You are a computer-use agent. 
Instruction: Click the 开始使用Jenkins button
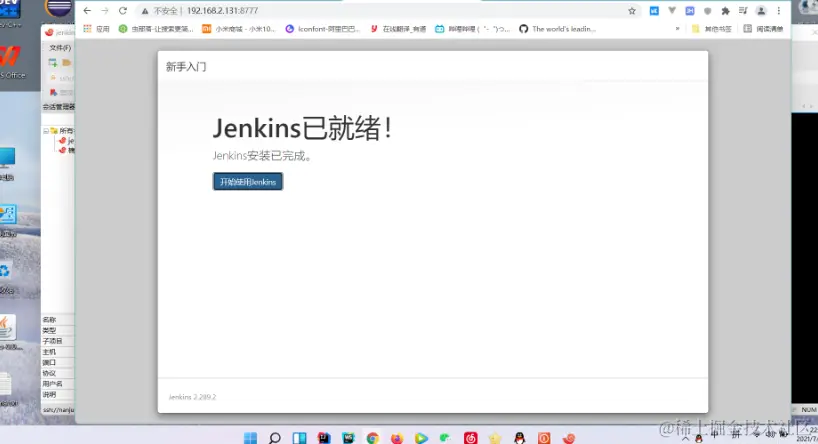click(248, 182)
